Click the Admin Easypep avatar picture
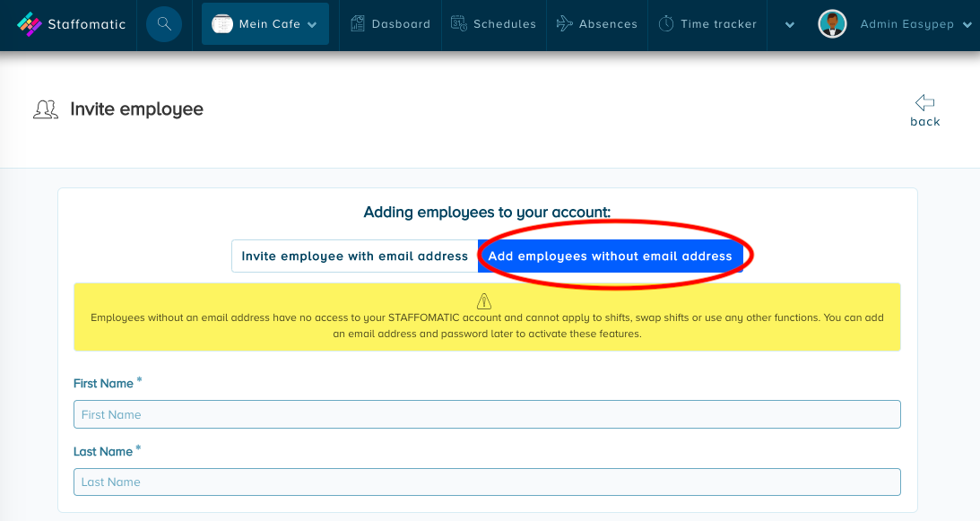Viewport: 980px width, 521px height. pos(832,24)
